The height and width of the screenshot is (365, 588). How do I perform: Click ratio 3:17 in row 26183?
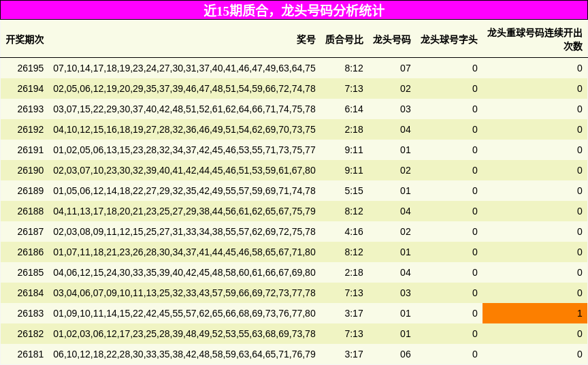point(354,314)
